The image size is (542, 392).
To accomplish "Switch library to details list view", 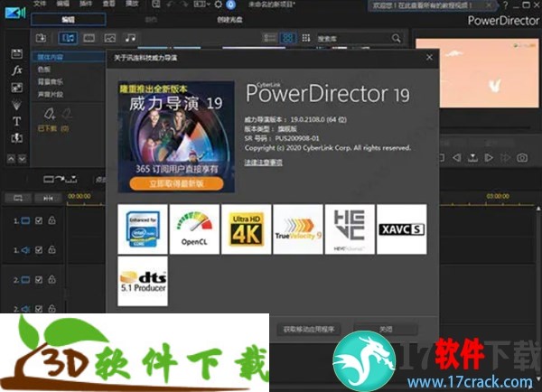I will click(269, 38).
